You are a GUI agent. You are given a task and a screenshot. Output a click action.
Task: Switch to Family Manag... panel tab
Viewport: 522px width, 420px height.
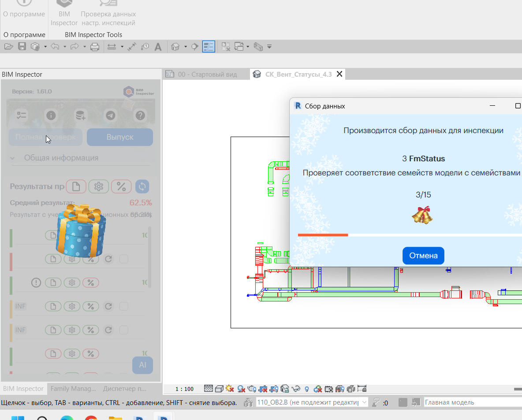[x=73, y=388]
